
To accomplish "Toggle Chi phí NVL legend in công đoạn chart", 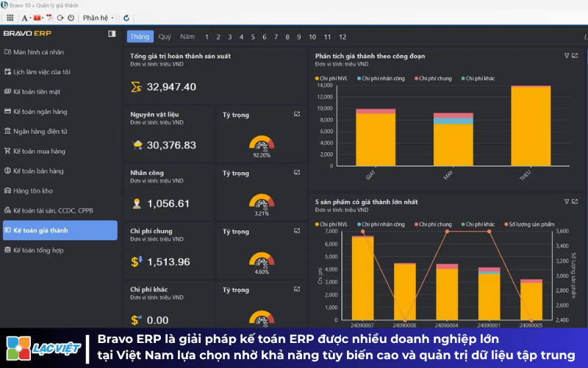I will pyautogui.click(x=331, y=79).
